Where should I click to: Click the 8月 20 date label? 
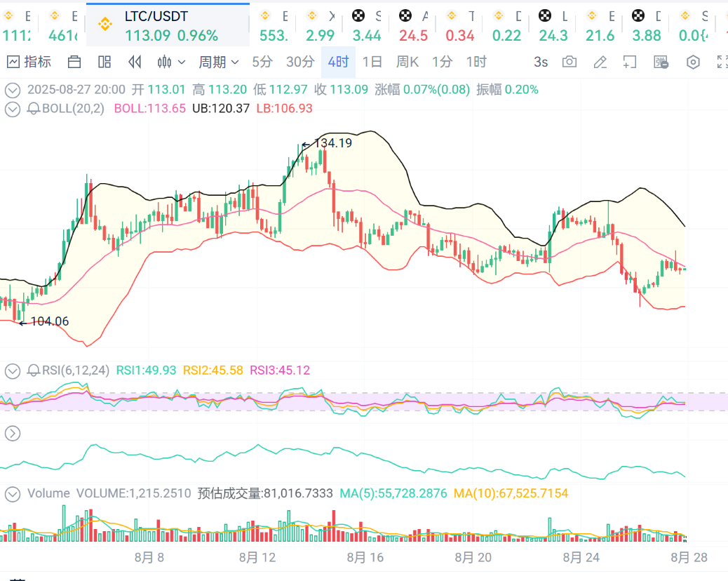point(473,557)
